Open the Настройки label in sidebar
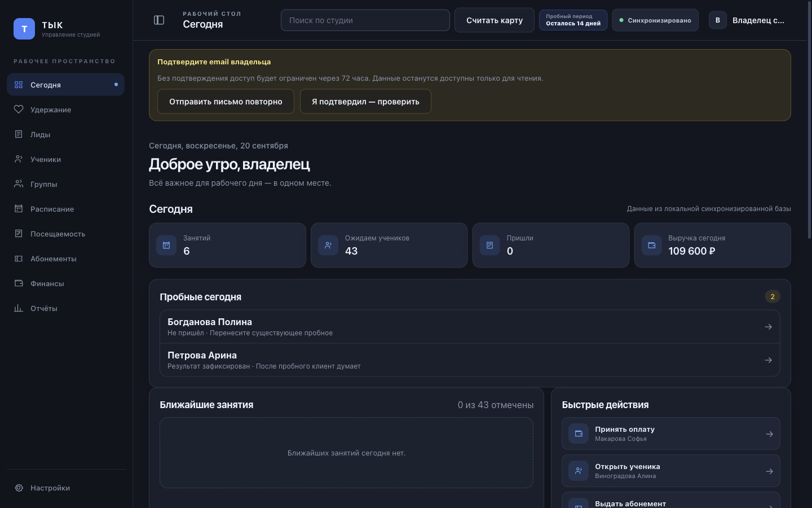 50,488
